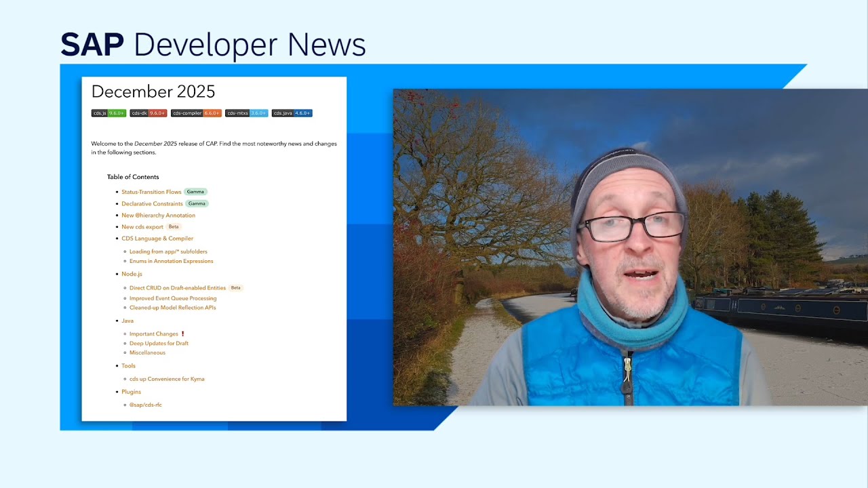Jump to the Tools section
Viewport: 868px width, 488px height.
(128, 366)
